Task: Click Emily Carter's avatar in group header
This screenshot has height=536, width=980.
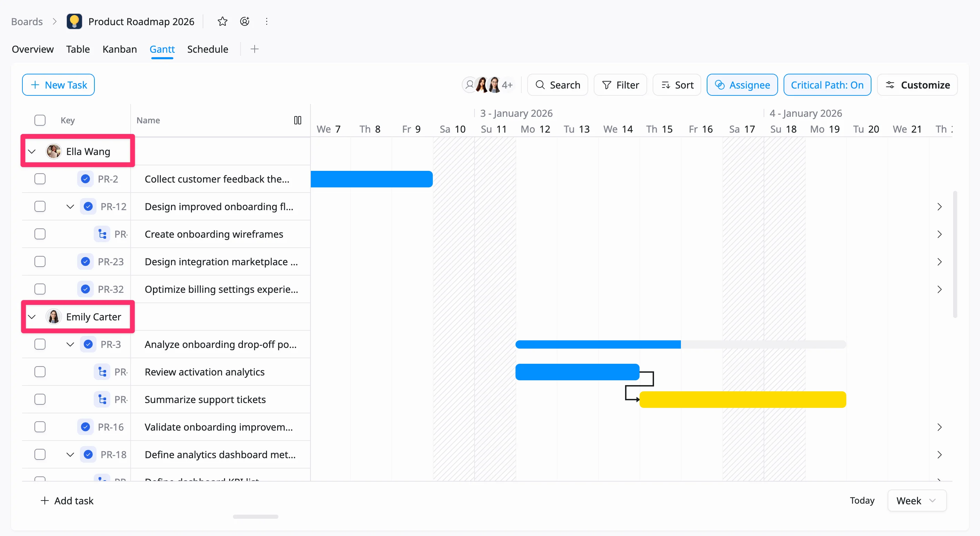Action: pyautogui.click(x=54, y=317)
